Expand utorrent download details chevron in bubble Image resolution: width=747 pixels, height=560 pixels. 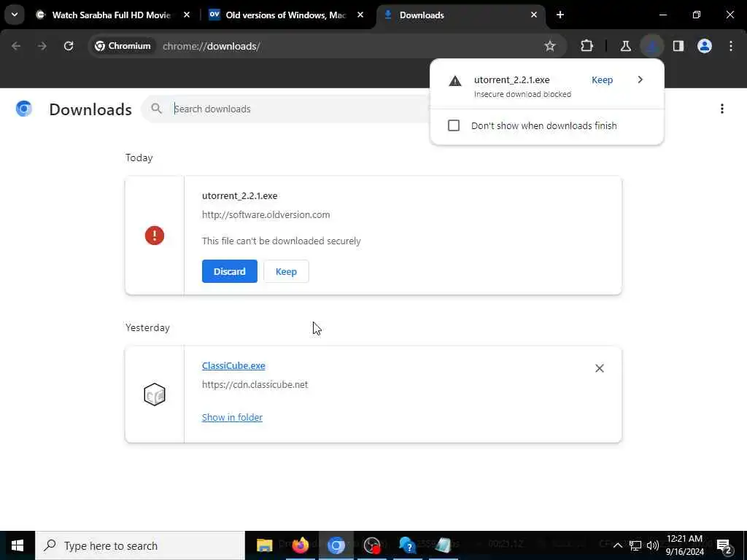tap(640, 80)
